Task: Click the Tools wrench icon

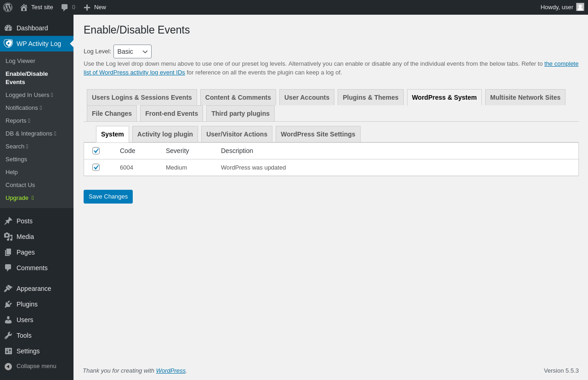Action: pyautogui.click(x=8, y=335)
